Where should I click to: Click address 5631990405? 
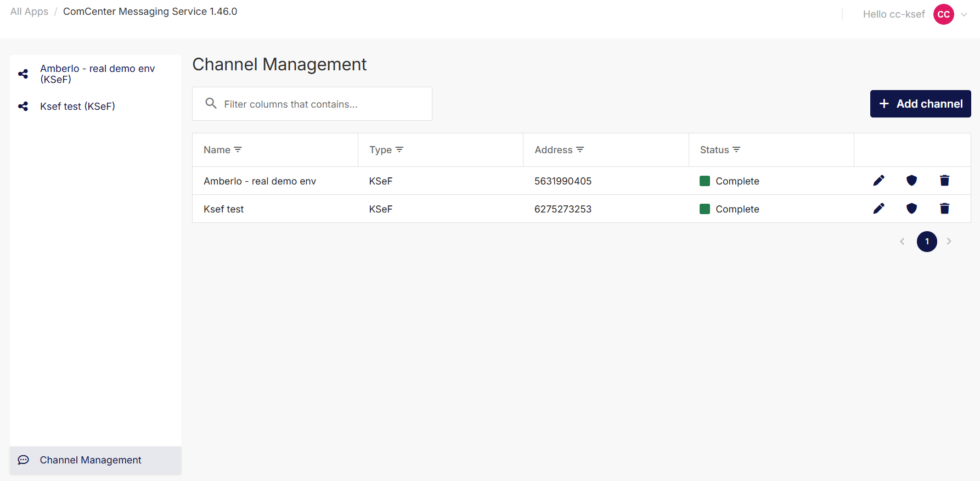click(x=563, y=181)
